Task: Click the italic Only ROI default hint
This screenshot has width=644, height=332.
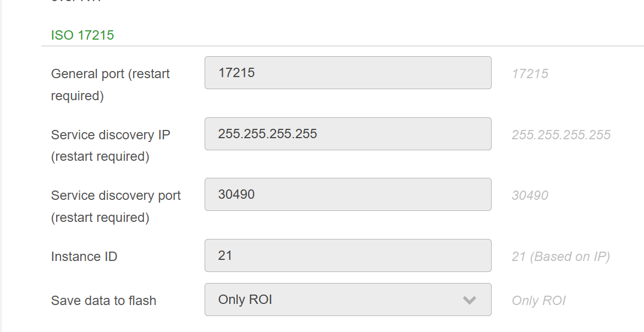Action: [538, 301]
